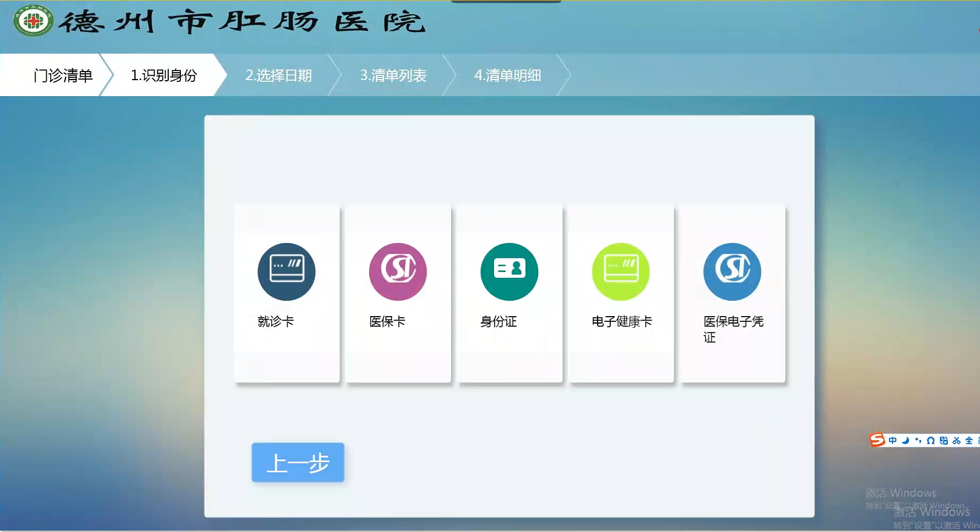Switch to step 4.清单明细
Image resolution: width=980 pixels, height=532 pixels.
507,75
